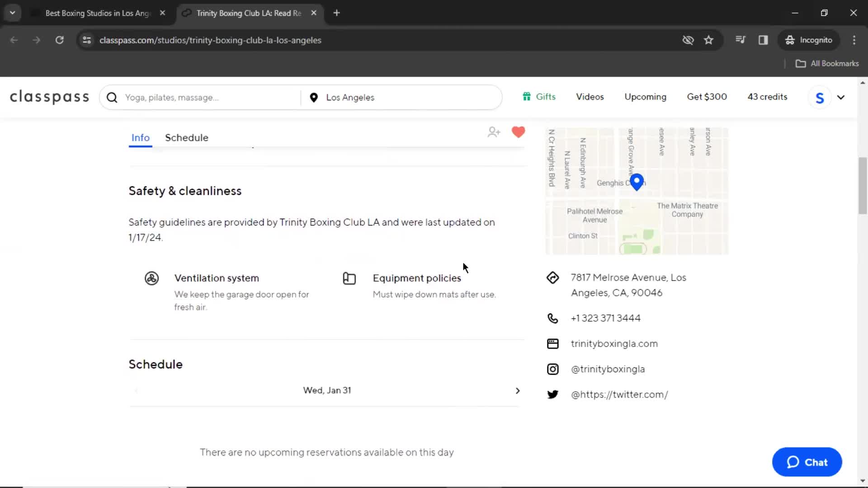Click the location pin in search bar
Viewport: 868px width, 488px height.
click(x=314, y=98)
